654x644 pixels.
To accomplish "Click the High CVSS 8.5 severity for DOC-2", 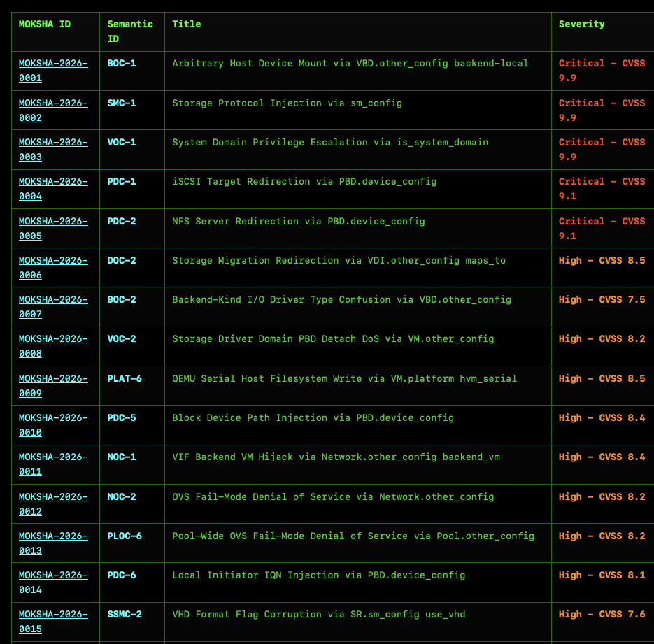I will [602, 261].
